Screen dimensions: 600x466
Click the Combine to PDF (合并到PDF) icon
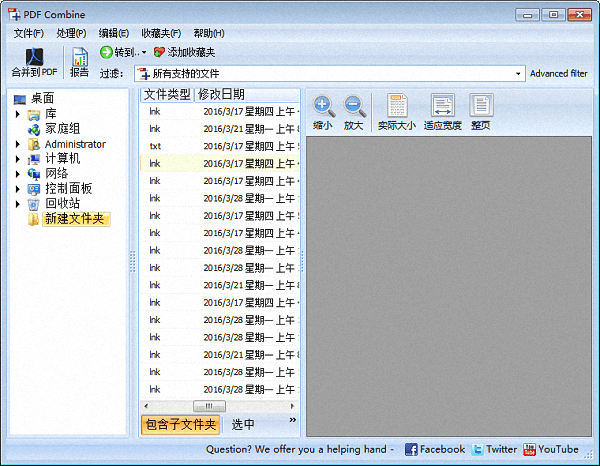(x=34, y=57)
